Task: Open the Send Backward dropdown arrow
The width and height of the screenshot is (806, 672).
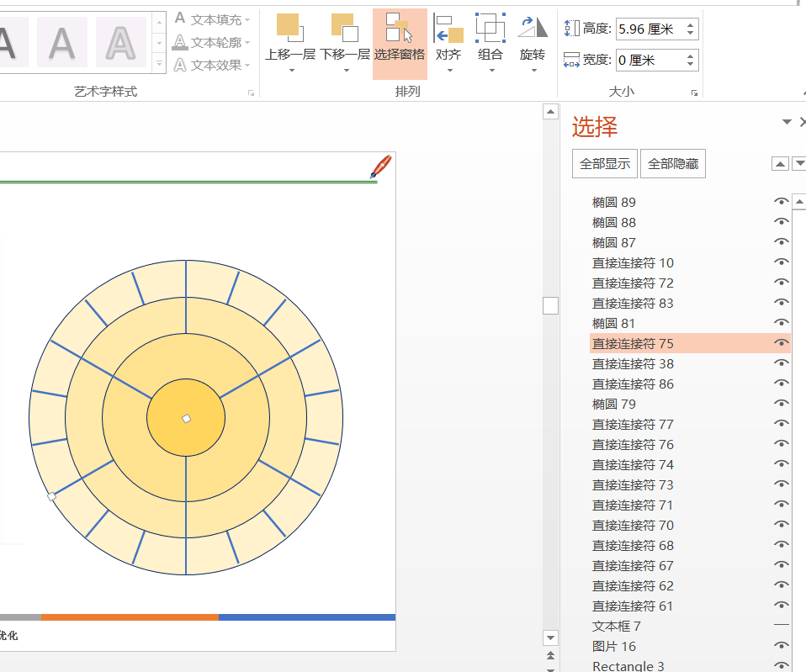Action: pyautogui.click(x=347, y=71)
